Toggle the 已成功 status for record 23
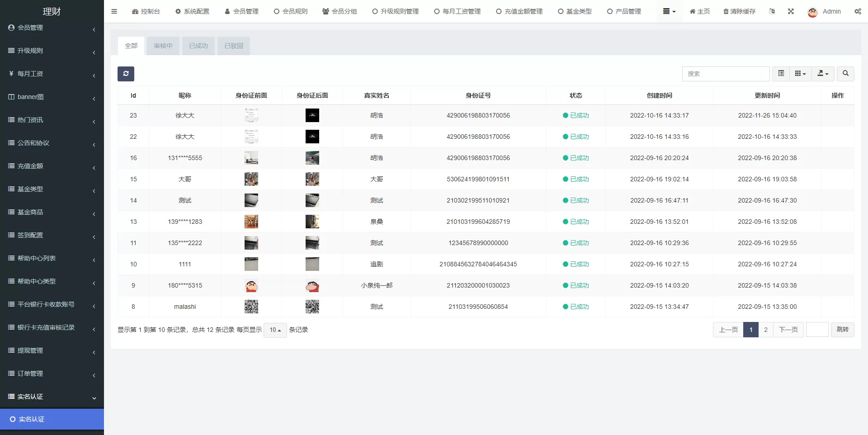Image resolution: width=868 pixels, height=435 pixels. [576, 115]
